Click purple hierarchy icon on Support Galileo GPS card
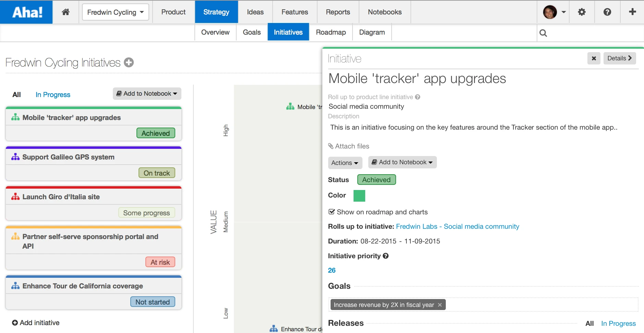This screenshot has width=644, height=333. tap(15, 157)
